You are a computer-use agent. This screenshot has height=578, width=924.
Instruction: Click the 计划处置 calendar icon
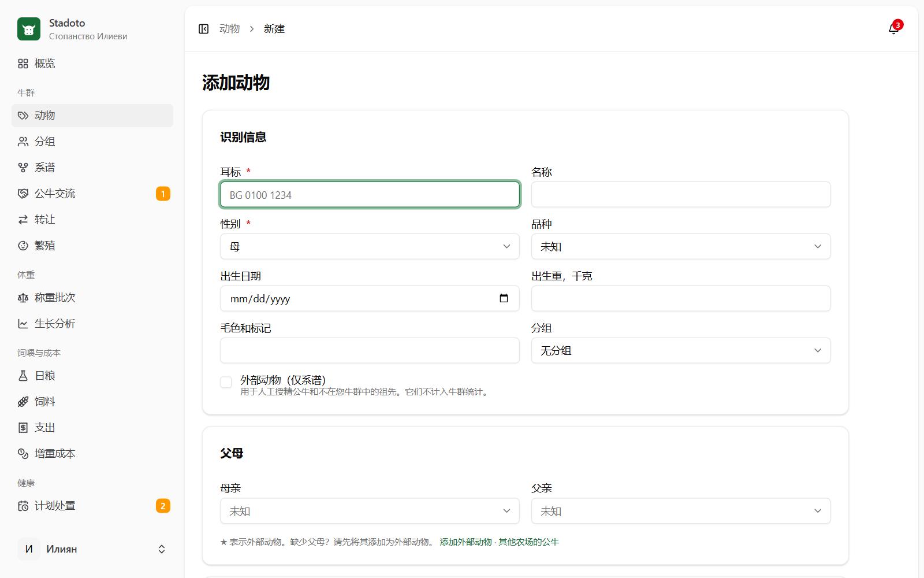pyautogui.click(x=23, y=506)
